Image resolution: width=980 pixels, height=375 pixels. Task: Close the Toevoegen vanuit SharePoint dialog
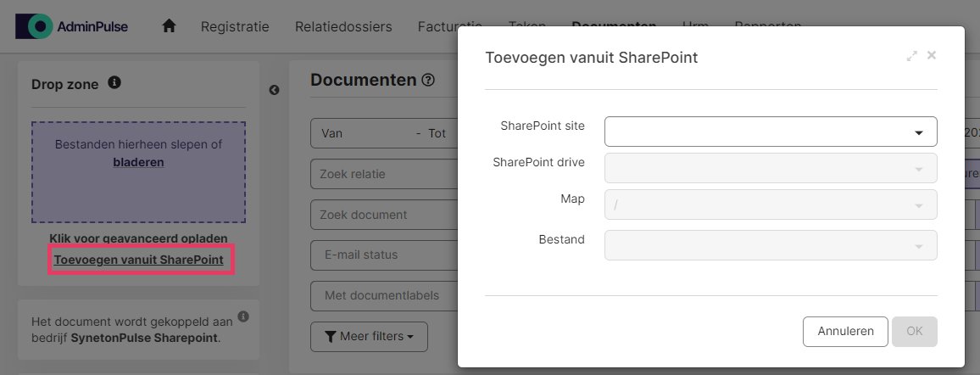(x=931, y=55)
